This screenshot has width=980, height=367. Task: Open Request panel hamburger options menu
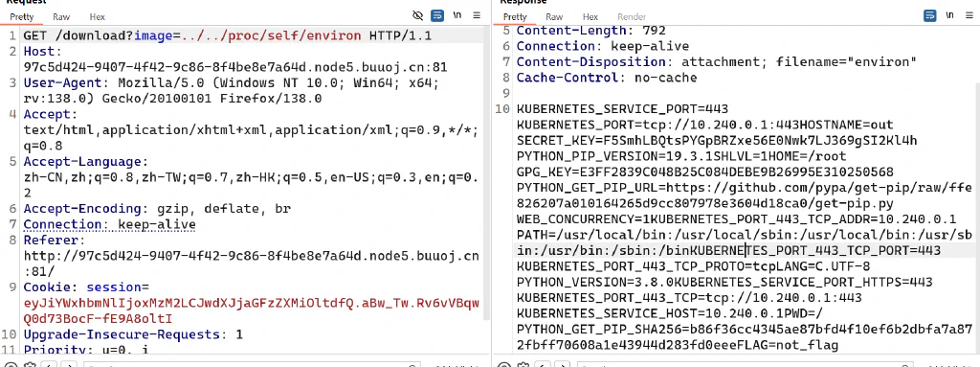coord(477,15)
